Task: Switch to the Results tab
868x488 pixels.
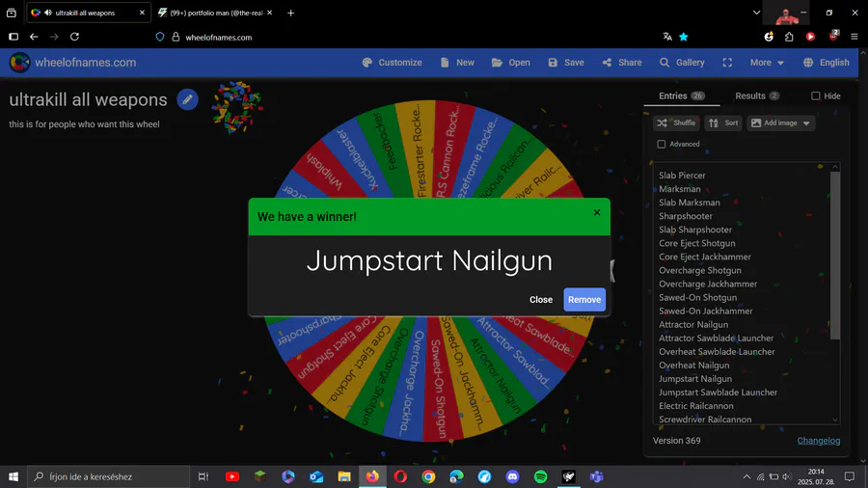Action: 757,95
